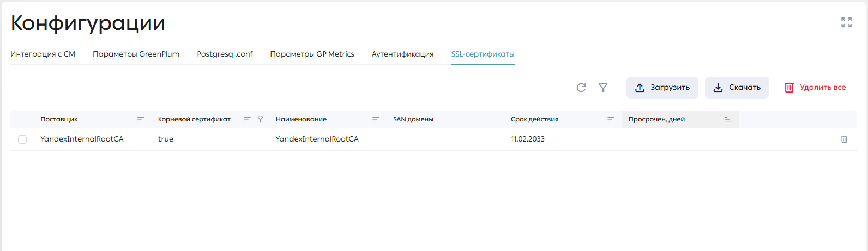Go to the Postgresql.conf tab
Image resolution: width=868 pixels, height=251 pixels.
click(x=225, y=54)
